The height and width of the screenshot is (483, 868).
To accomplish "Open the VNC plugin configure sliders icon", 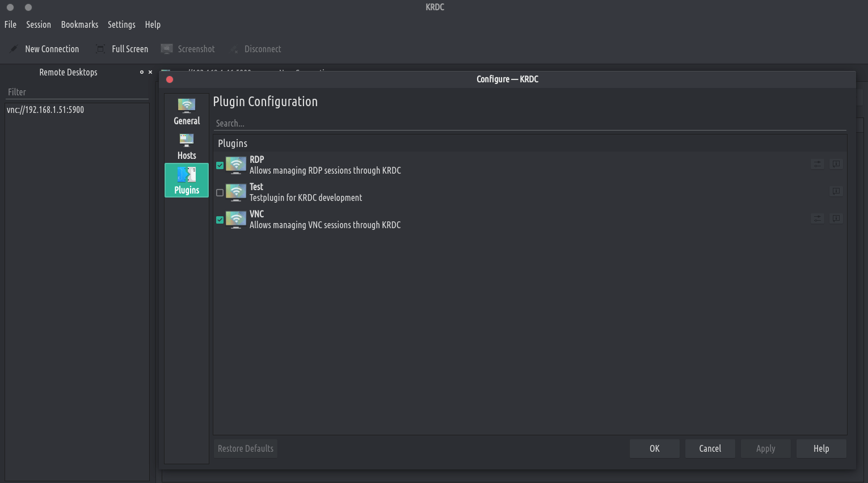I will point(817,219).
